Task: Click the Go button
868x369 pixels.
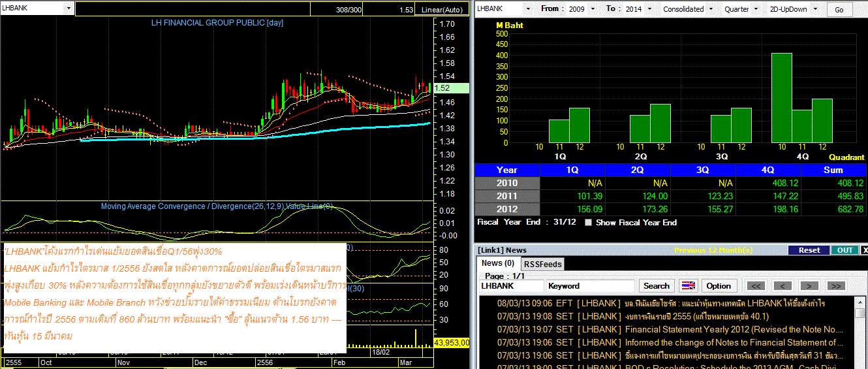Action: (839, 9)
